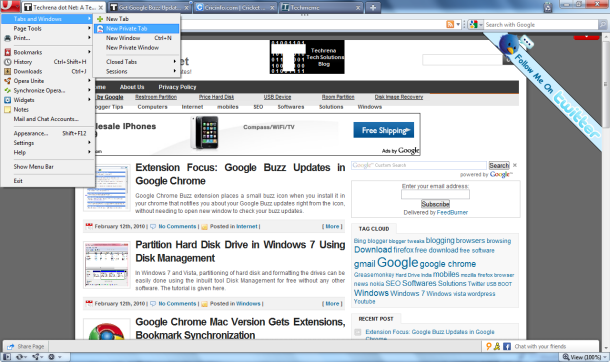Select New Private Window menu entry
Screen dimensions: 610x362
click(x=137, y=47)
